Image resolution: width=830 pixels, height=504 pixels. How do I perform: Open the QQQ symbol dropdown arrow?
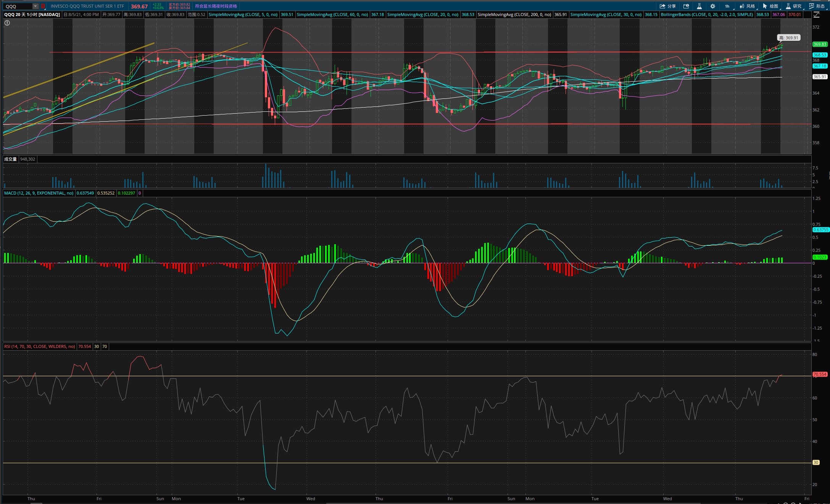tap(35, 6)
